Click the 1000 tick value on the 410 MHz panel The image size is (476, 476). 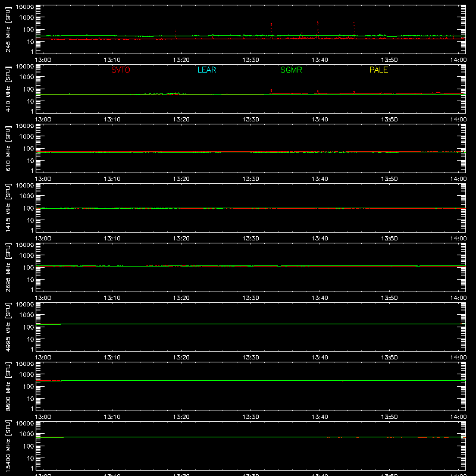(27, 77)
